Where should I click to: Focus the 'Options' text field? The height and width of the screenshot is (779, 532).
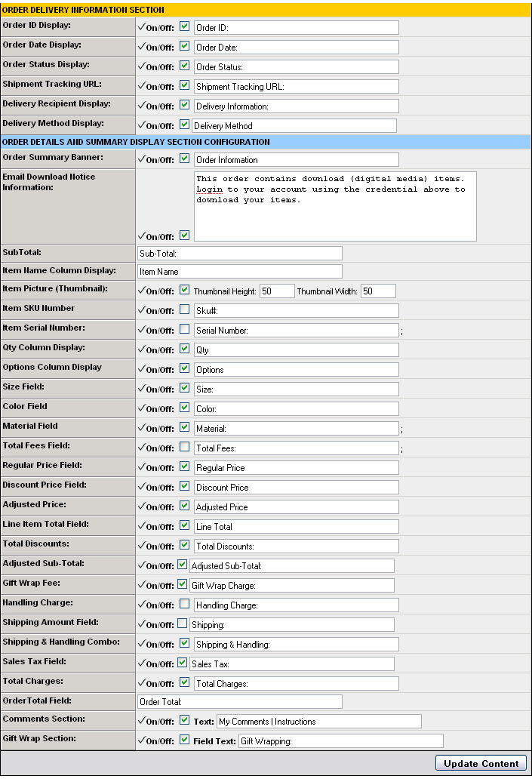tap(296, 370)
